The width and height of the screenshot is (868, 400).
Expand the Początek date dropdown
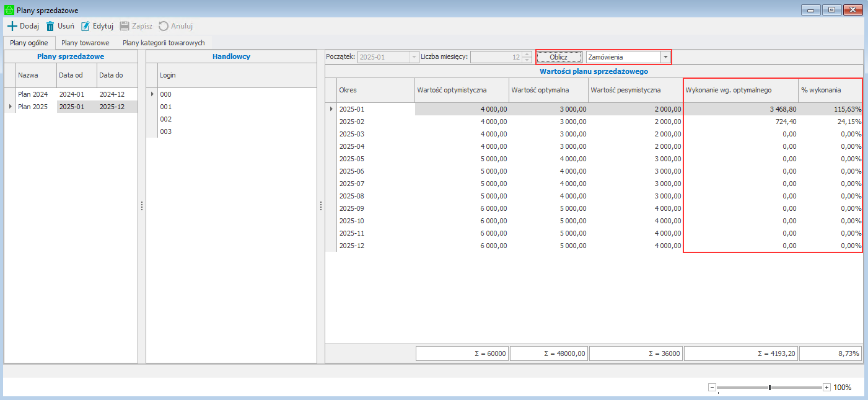413,57
